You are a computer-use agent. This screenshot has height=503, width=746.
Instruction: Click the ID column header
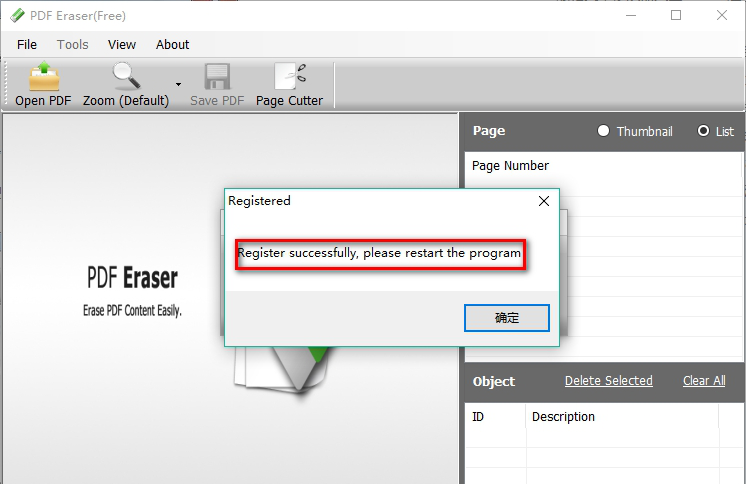(478, 417)
